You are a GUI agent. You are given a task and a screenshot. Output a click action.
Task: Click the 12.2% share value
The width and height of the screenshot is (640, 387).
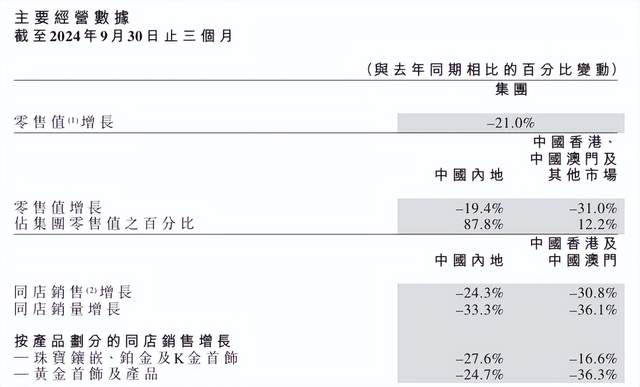pyautogui.click(x=597, y=225)
